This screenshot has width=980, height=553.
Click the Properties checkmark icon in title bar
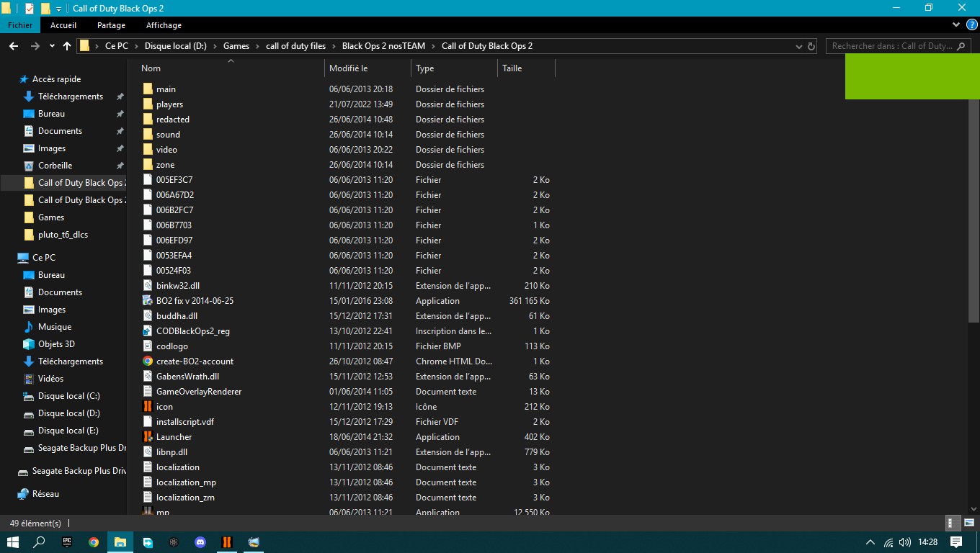(x=29, y=9)
